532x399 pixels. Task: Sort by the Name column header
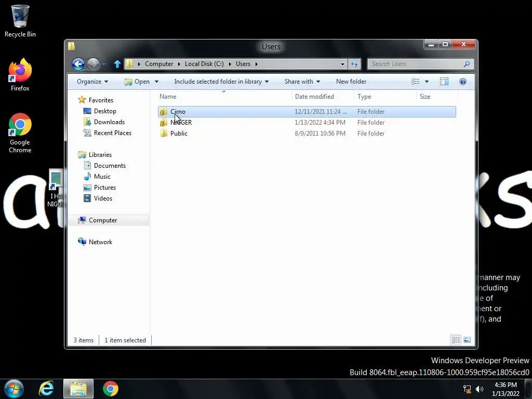pyautogui.click(x=224, y=96)
